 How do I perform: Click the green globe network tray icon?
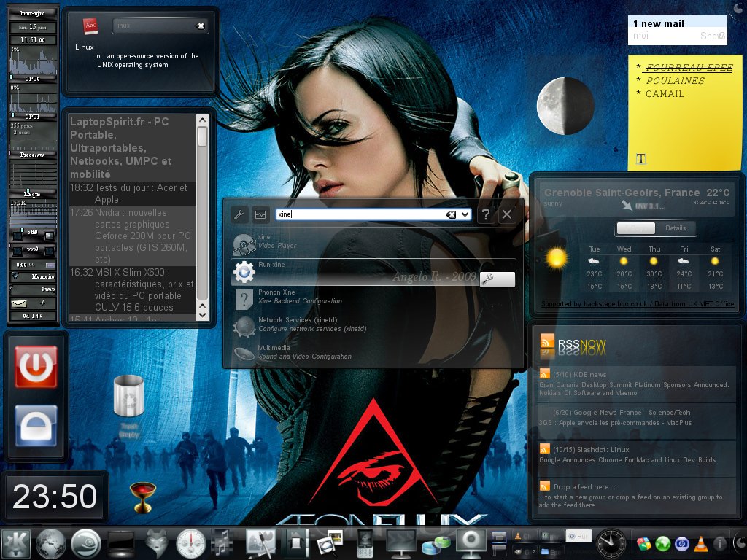(x=662, y=543)
